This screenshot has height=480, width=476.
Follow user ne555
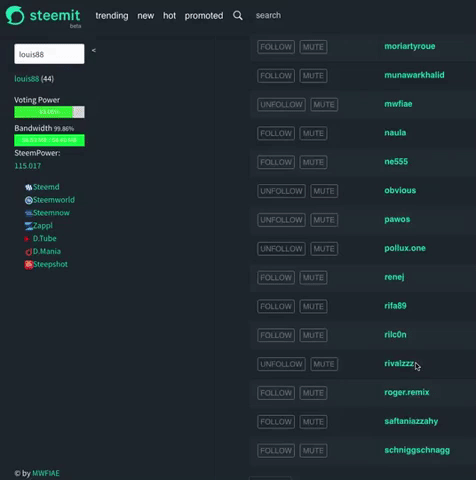point(276,162)
